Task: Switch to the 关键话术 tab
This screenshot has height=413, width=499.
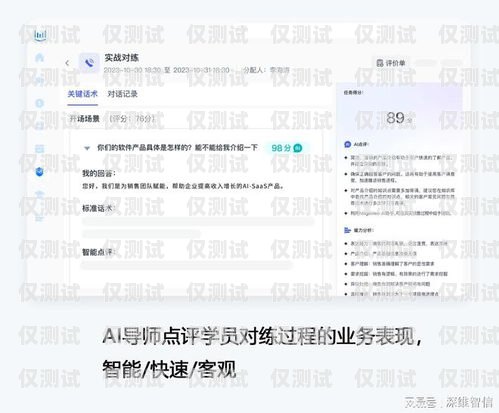Action: pos(82,94)
